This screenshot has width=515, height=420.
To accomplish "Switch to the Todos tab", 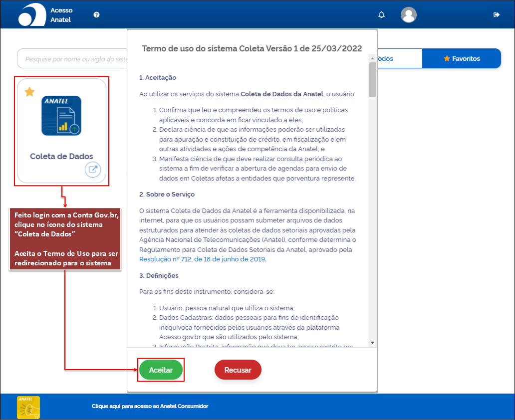I will tap(385, 59).
